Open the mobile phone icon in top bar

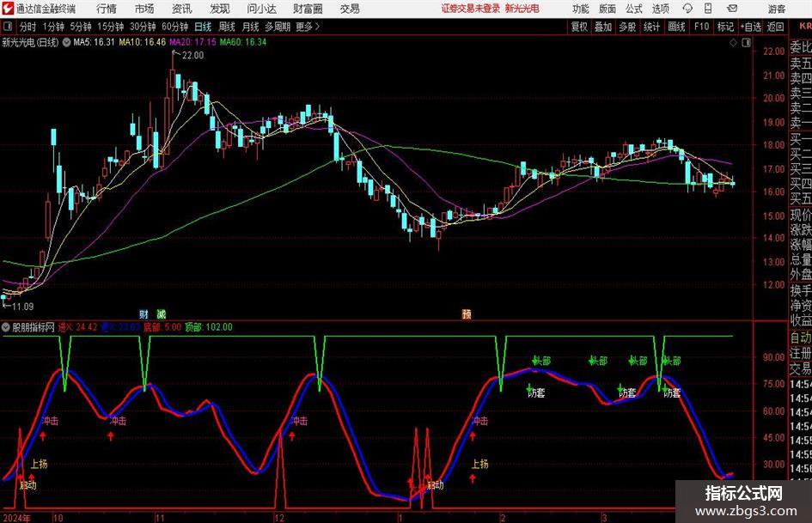click(708, 9)
